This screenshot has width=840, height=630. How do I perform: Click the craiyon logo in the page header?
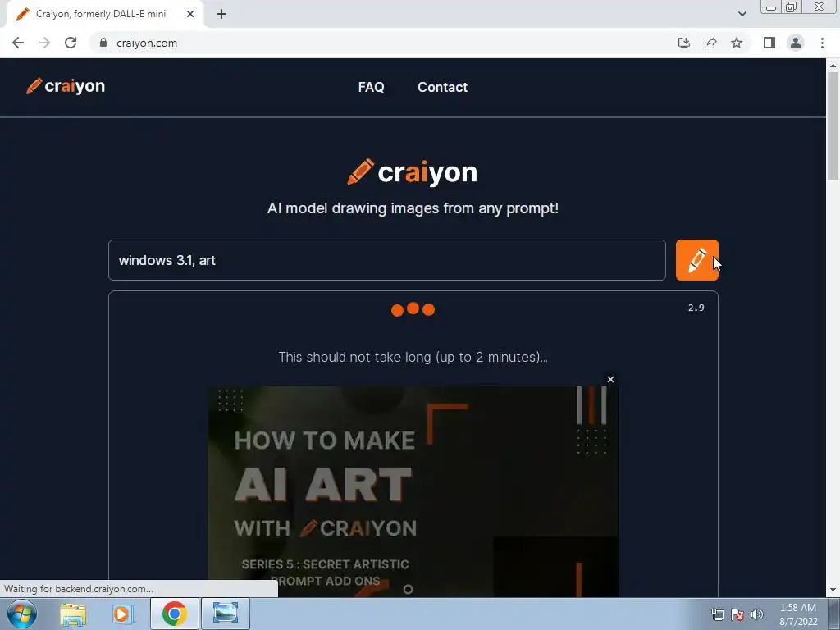pyautogui.click(x=66, y=85)
